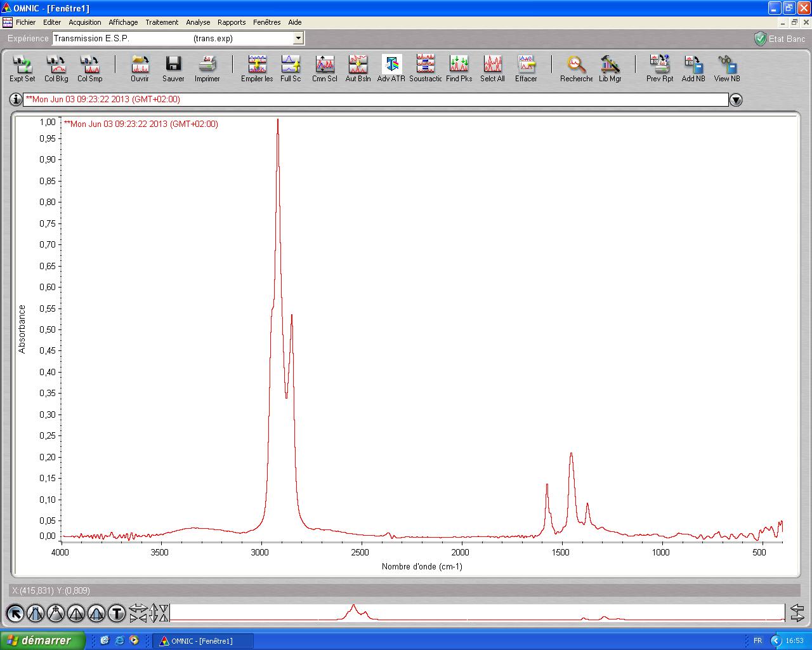Open a spectrum file with Ouvrir
The width and height of the screenshot is (812, 650).
(x=140, y=69)
